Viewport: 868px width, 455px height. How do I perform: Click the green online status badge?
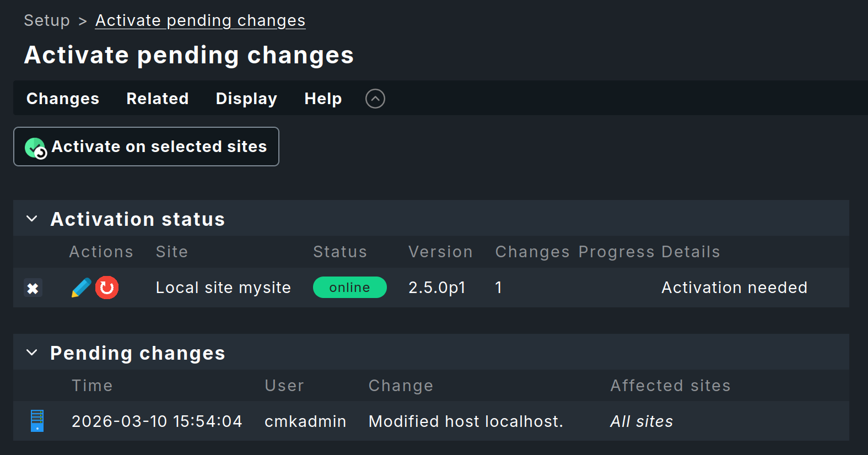tap(349, 288)
